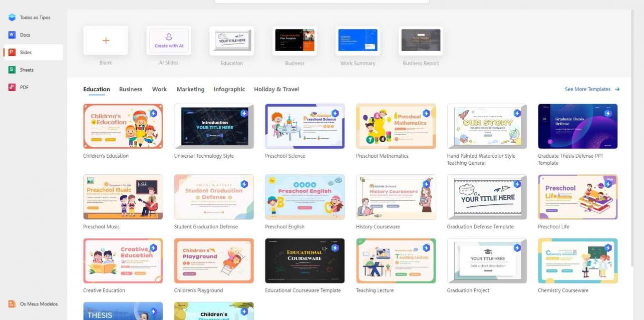Open the Teaching Lecture template thumbnail
Image resolution: width=644 pixels, height=320 pixels.
(x=396, y=260)
